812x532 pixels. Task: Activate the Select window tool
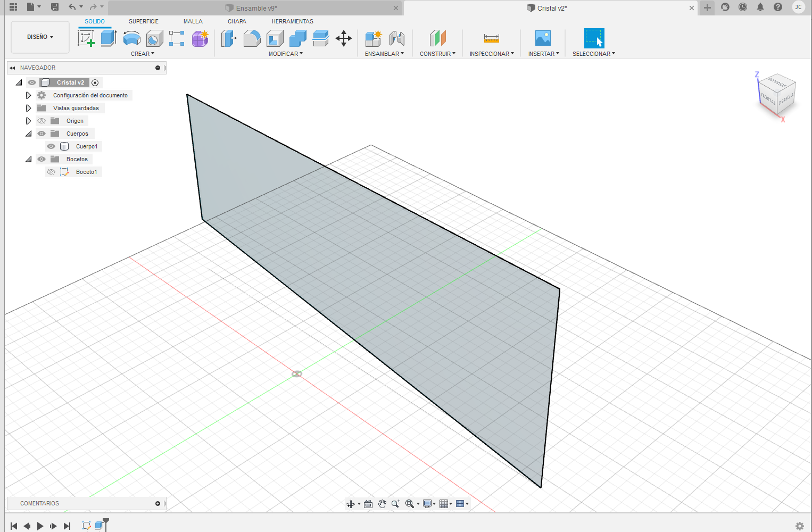pyautogui.click(x=594, y=38)
